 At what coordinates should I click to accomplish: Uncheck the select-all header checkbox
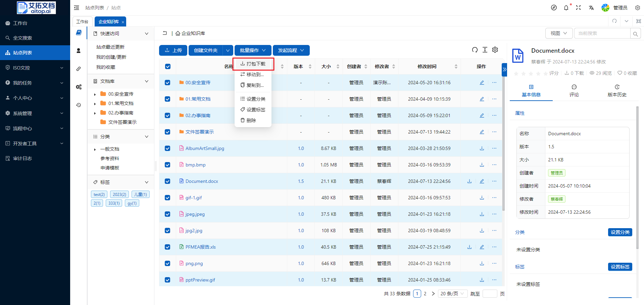pos(168,66)
